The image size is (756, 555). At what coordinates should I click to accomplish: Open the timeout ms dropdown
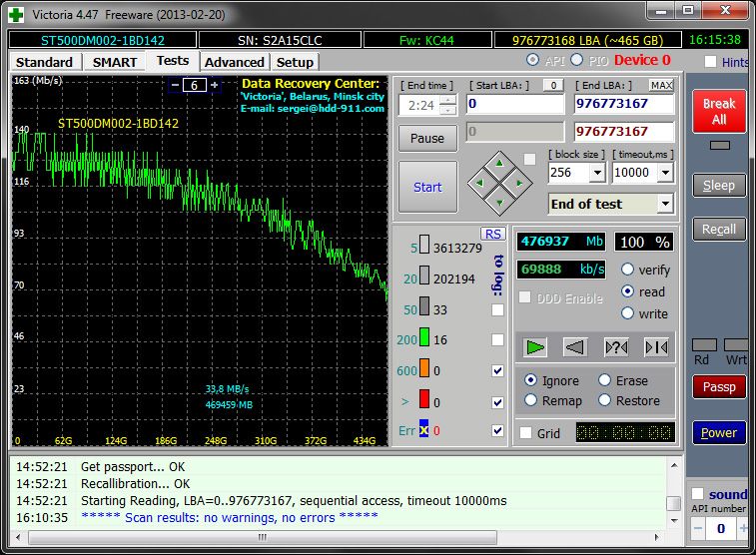click(x=665, y=173)
